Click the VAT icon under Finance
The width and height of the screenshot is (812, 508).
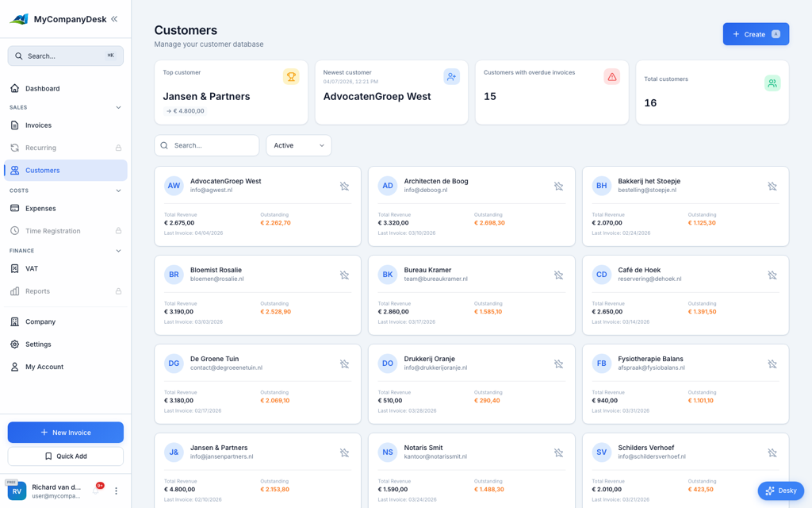[x=17, y=268]
